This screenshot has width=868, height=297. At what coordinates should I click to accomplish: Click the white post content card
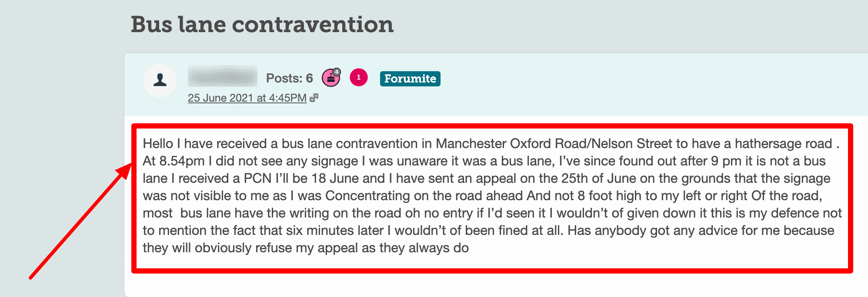coord(478,282)
